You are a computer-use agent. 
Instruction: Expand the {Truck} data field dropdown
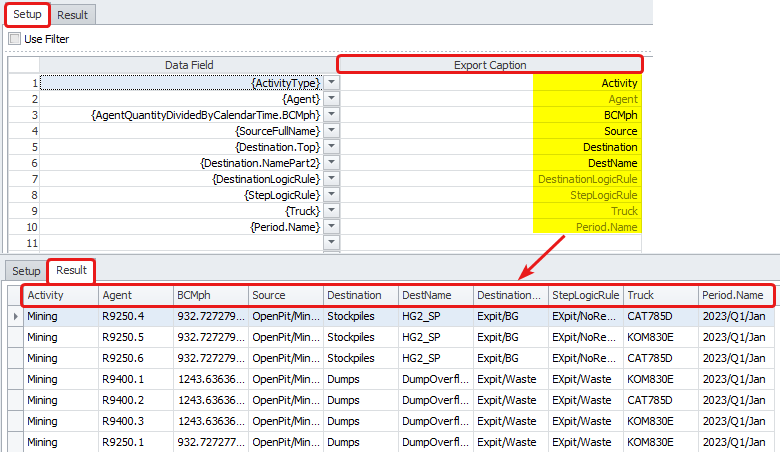click(x=332, y=212)
